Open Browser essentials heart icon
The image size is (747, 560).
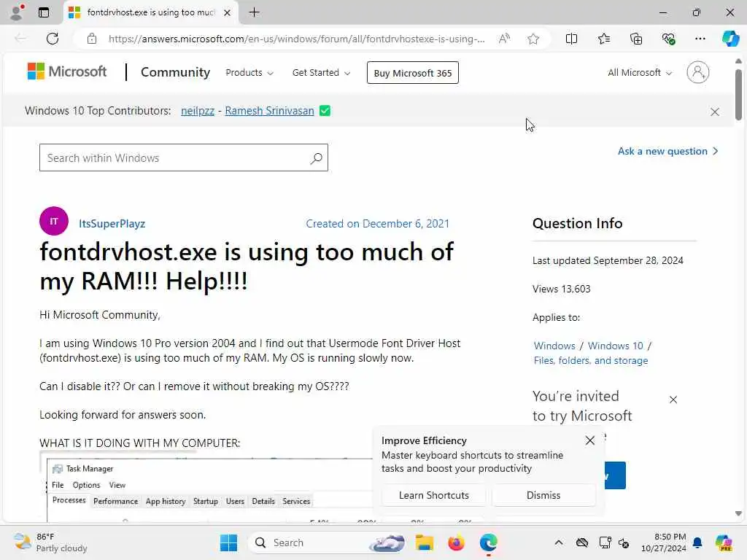668,39
